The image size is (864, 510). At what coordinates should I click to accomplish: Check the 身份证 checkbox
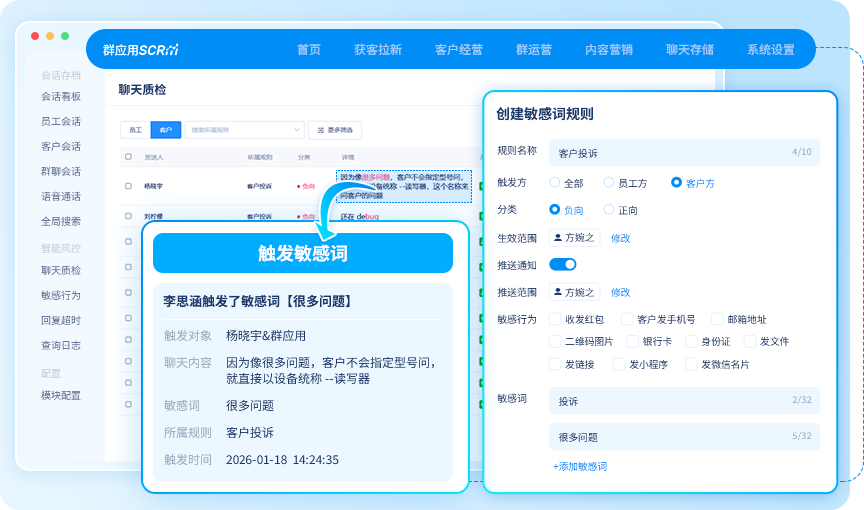[x=691, y=341]
